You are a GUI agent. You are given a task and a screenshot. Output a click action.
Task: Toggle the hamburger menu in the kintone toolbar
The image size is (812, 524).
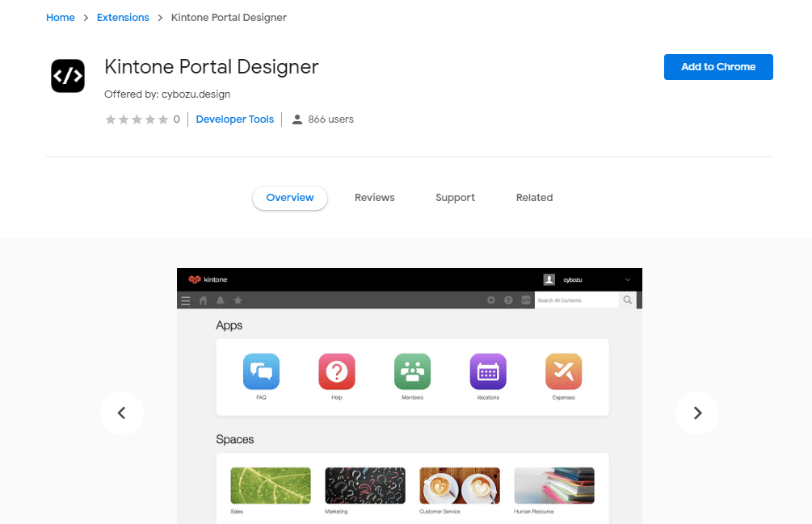(185, 300)
